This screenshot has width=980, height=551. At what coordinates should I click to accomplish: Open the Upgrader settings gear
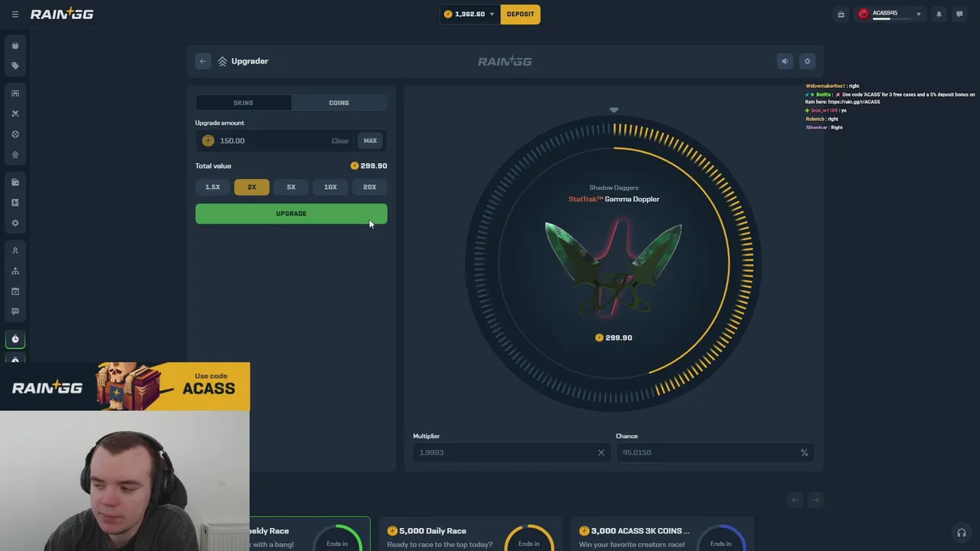[807, 61]
